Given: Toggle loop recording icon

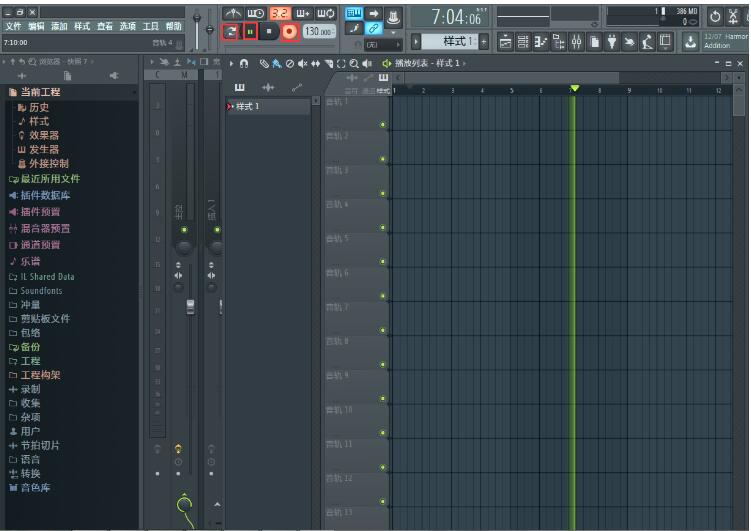Looking at the screenshot, I should [326, 13].
